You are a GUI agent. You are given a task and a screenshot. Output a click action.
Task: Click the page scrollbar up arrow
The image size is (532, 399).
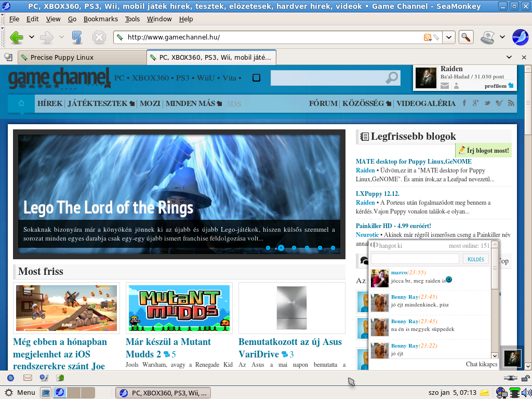click(x=528, y=69)
